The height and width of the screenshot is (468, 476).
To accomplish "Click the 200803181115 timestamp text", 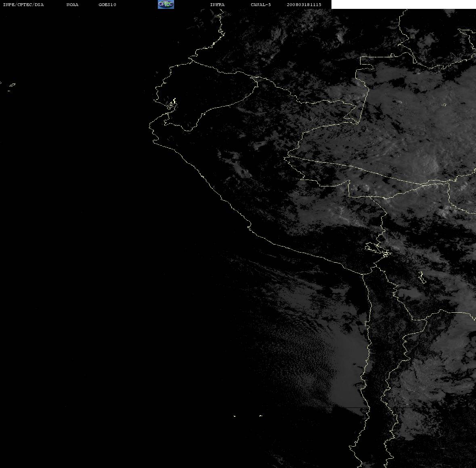I will [x=304, y=4].
